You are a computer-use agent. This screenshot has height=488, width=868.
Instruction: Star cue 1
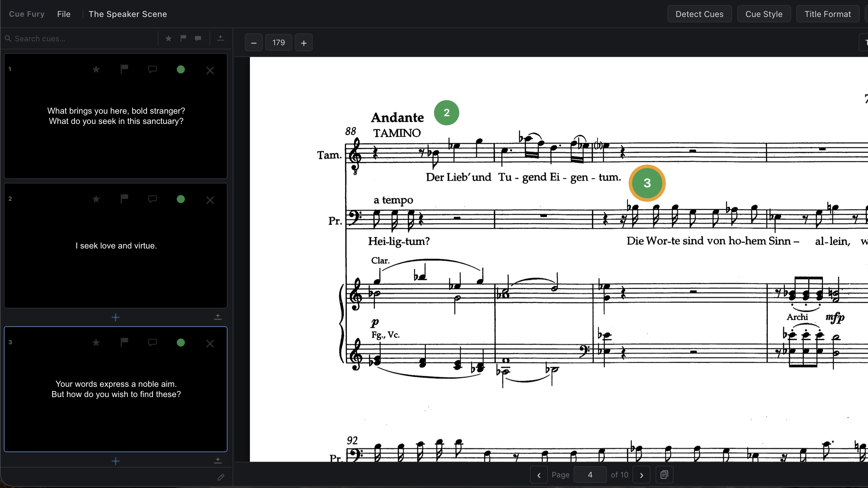[96, 69]
